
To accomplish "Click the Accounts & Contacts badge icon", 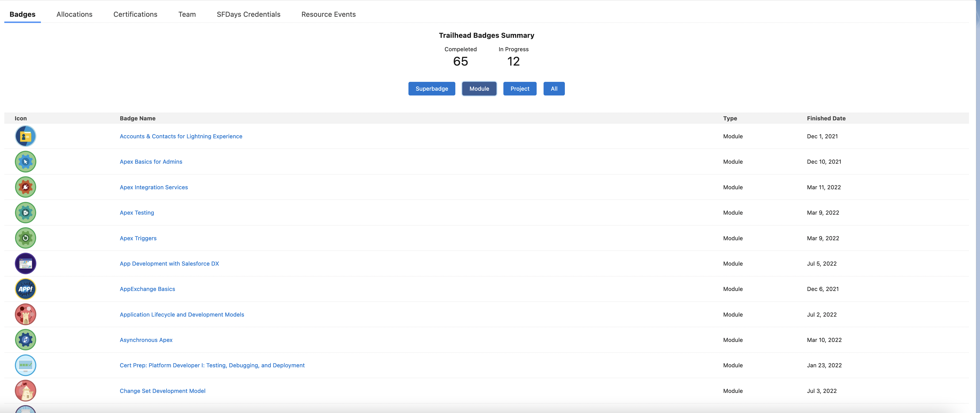I will point(25,136).
